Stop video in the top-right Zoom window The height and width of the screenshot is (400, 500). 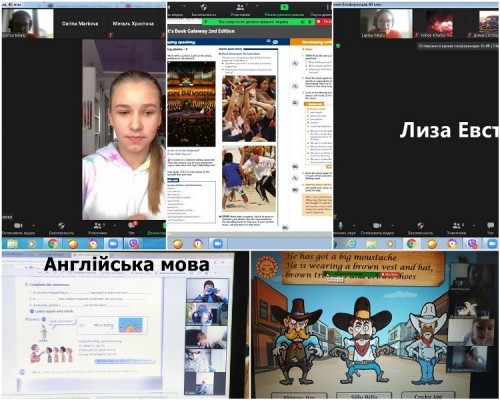[x=377, y=229]
